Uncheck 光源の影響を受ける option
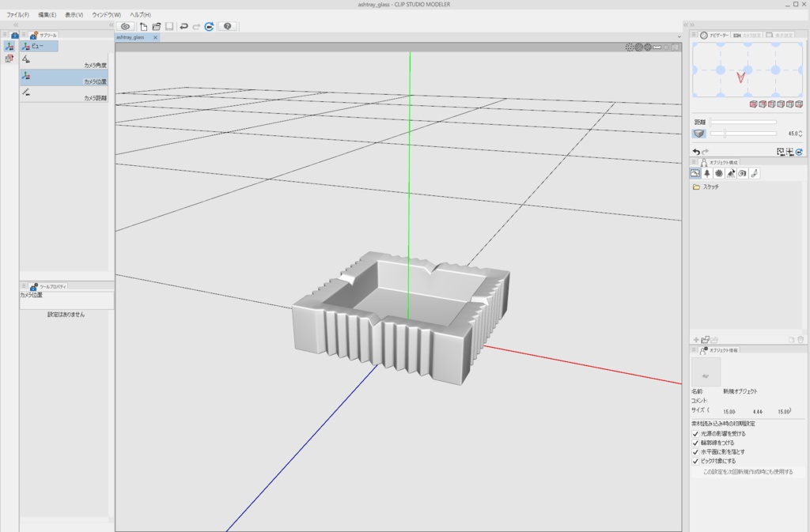Image resolution: width=810 pixels, height=532 pixels. 696,432
